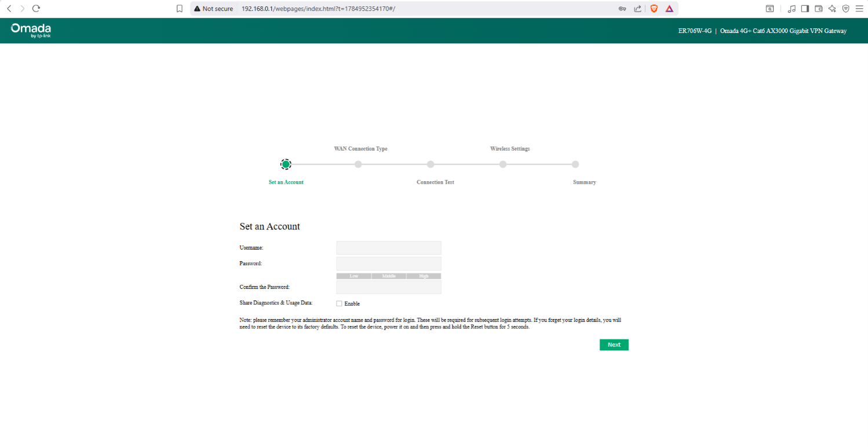Click the Connection Test step label
This screenshot has width=868, height=447.
coord(435,182)
